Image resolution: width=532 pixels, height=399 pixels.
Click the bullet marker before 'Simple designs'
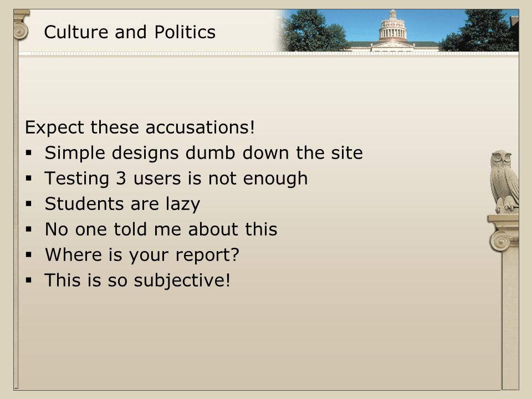[x=28, y=153]
